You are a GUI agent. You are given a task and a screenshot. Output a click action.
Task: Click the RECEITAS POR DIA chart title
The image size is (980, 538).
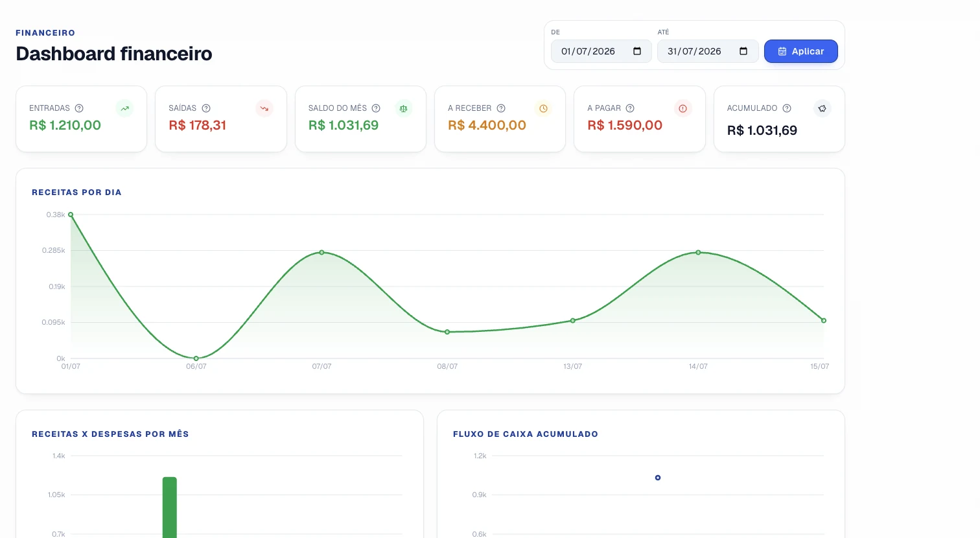click(x=76, y=193)
